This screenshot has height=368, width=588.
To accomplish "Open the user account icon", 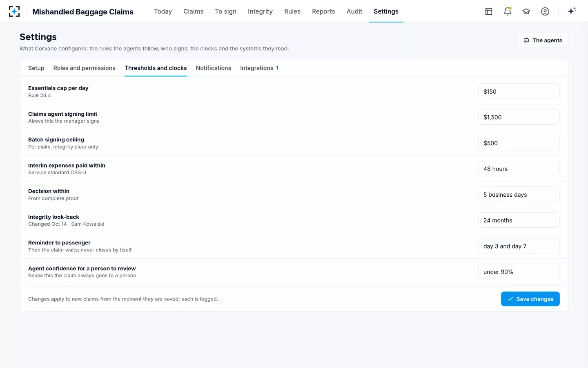I will (x=545, y=11).
